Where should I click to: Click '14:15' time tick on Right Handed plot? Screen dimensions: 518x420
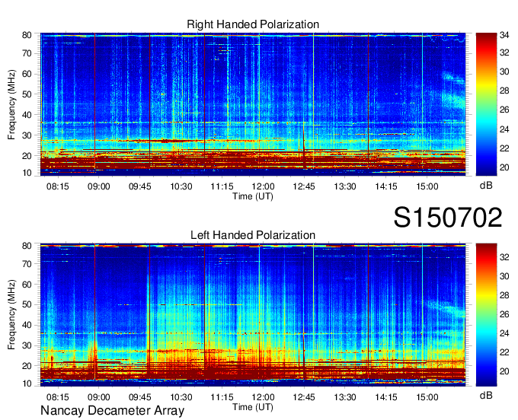pyautogui.click(x=386, y=186)
